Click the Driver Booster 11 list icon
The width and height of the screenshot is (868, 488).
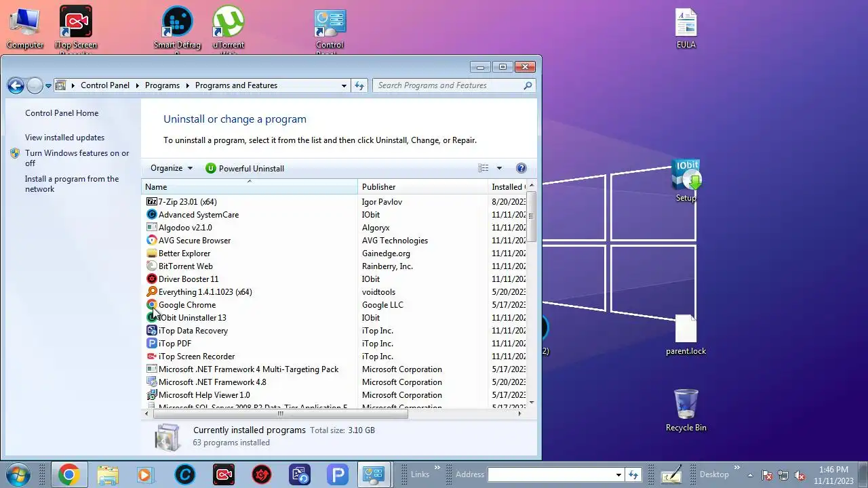(152, 279)
